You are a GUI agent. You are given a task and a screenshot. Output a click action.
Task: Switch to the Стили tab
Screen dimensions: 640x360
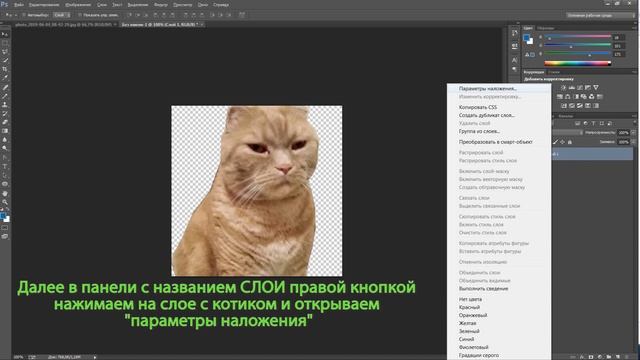(x=554, y=72)
